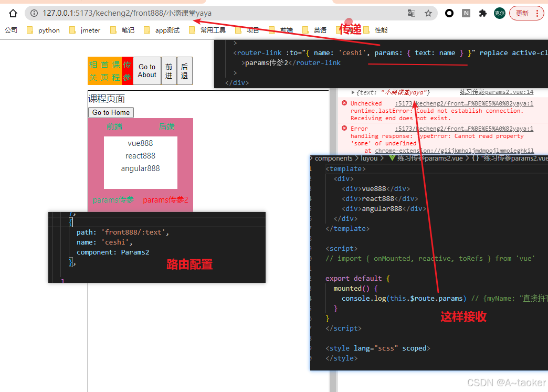Image resolution: width=548 pixels, height=392 pixels.
Task: Open source link of Unchecked runtime.lastError message
Action: [x=464, y=103]
